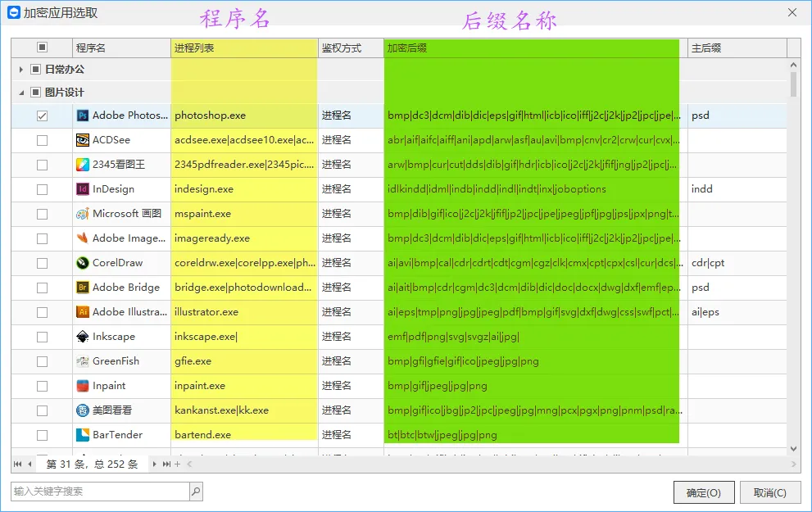
Task: Click the mspaint.exe process cell
Action: [244, 214]
